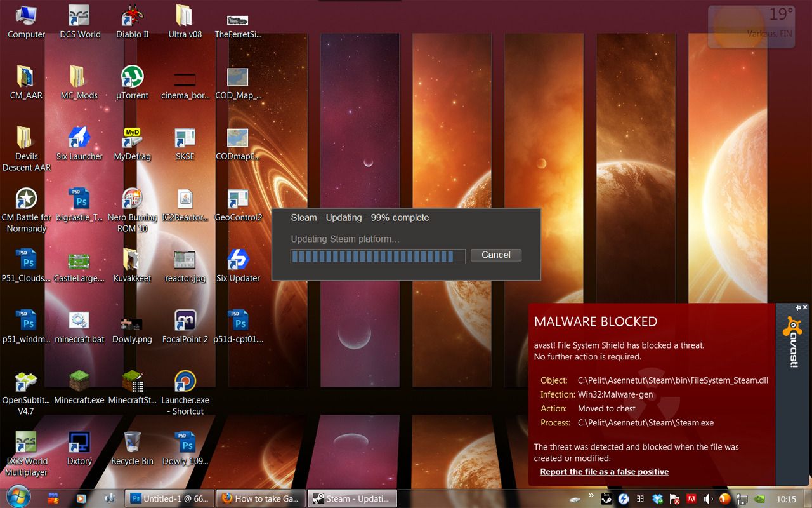812x508 pixels.
Task: Launch Six Launcher shortcut
Action: (x=79, y=144)
